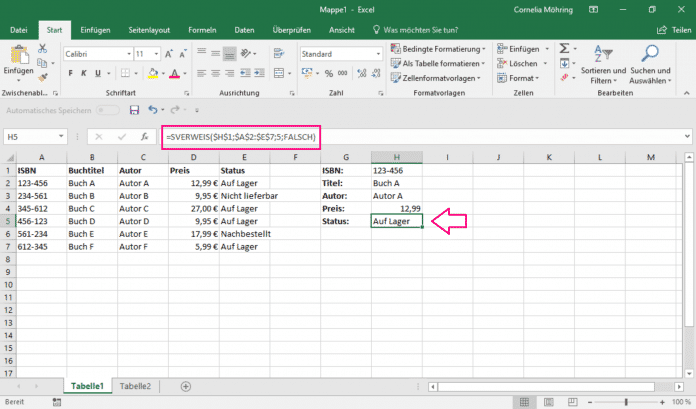
Task: Click Sortieren und Filtern button
Action: pos(604,62)
